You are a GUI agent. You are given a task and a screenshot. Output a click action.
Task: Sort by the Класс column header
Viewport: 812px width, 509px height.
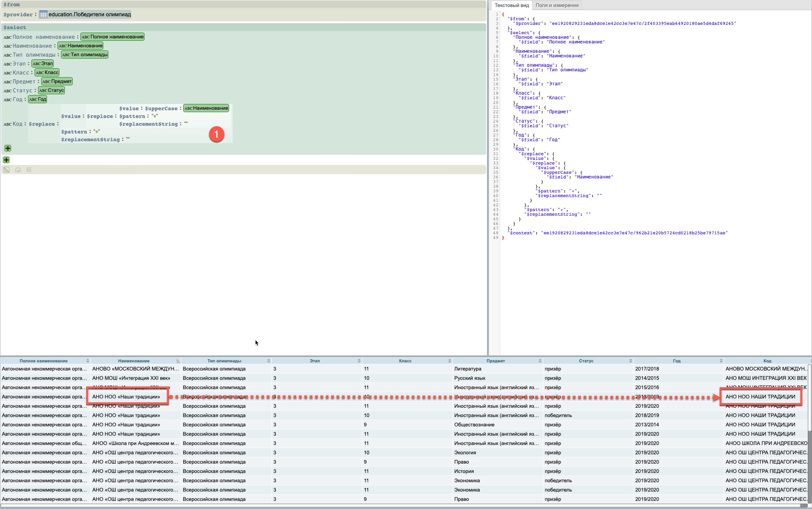pyautogui.click(x=405, y=361)
